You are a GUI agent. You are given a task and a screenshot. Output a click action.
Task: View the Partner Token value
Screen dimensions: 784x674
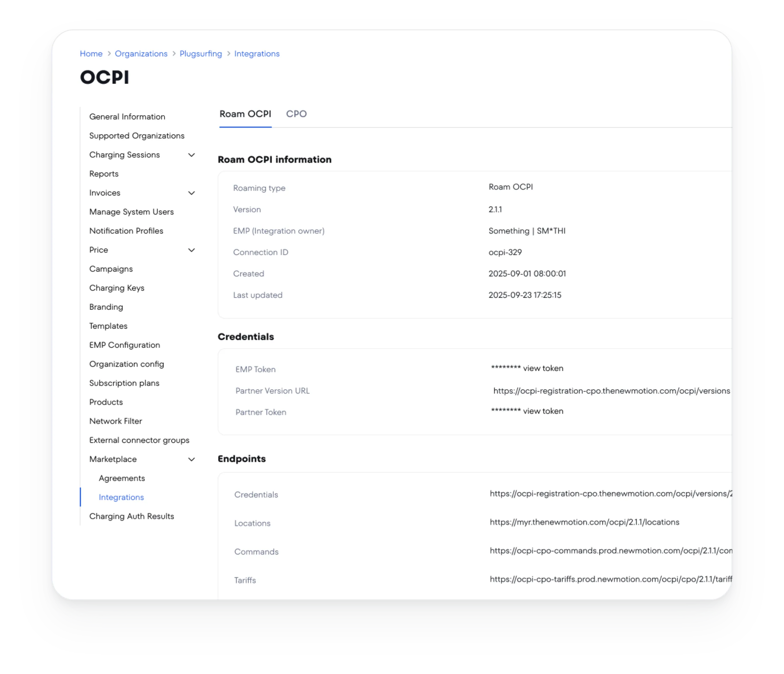(542, 411)
